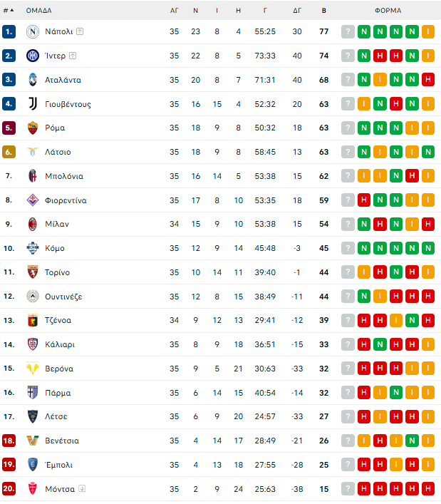Click the relegation arrow icon beside Μόντσα
This screenshot has height=504, width=441.
coord(82,489)
